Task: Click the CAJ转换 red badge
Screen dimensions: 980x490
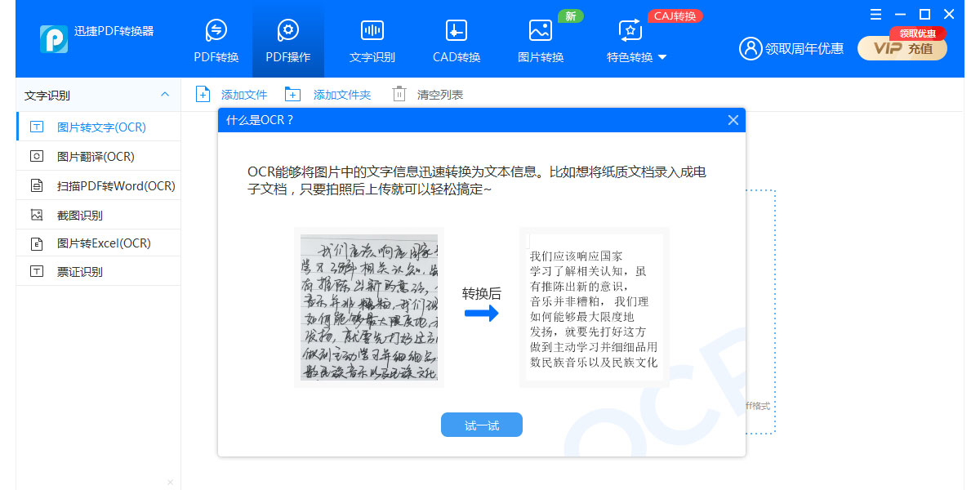Action: (x=675, y=16)
